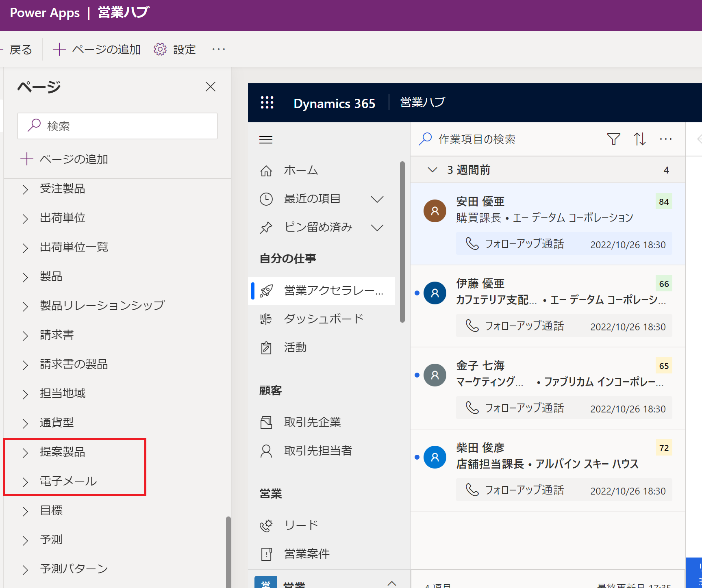Click the 最近の項目 clock icon

pyautogui.click(x=266, y=199)
